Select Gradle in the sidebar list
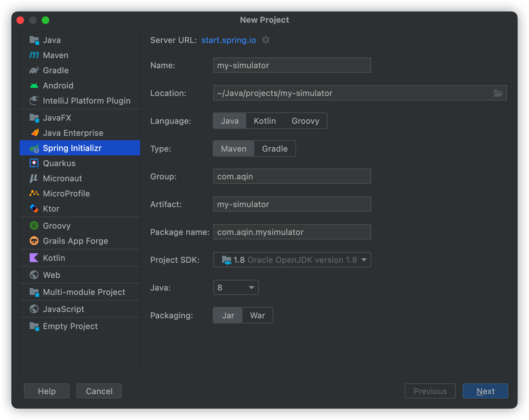Image resolution: width=529 pixels, height=420 pixels. 80,70
